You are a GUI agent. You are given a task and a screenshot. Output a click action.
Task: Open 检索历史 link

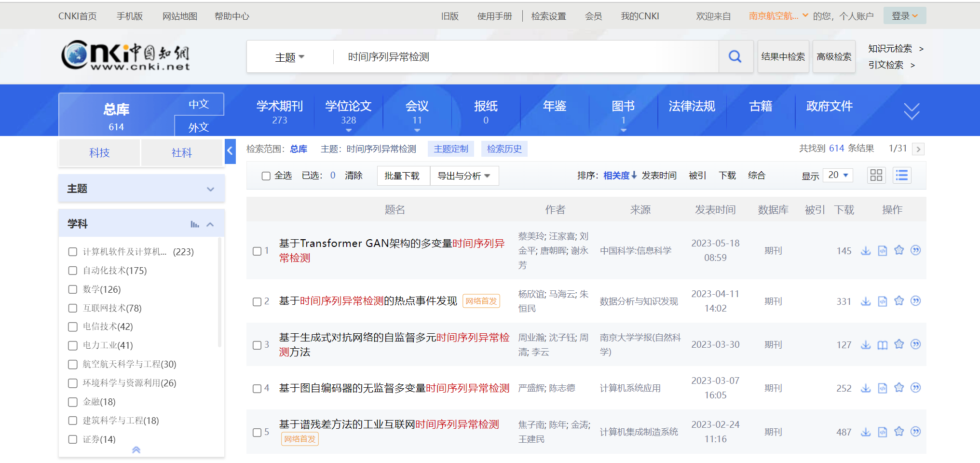pyautogui.click(x=504, y=149)
